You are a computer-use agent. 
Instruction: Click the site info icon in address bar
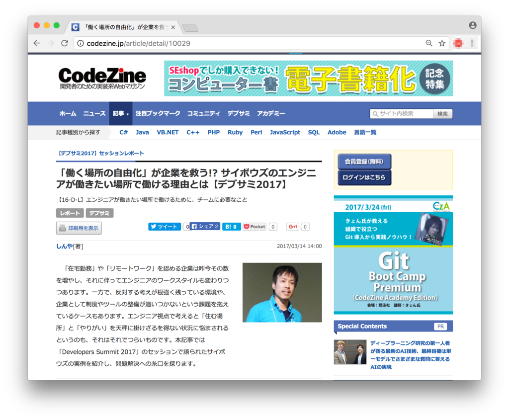80,43
